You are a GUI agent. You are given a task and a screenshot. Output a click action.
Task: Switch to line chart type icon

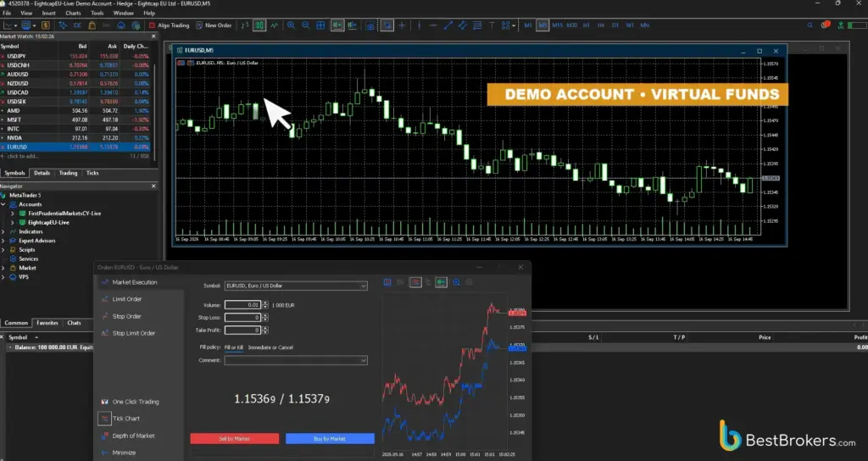(275, 25)
